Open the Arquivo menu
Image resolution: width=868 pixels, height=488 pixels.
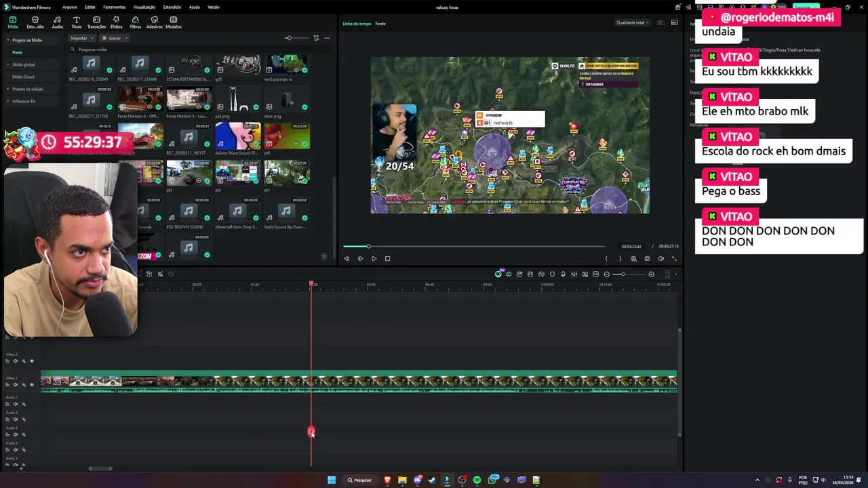tap(69, 7)
